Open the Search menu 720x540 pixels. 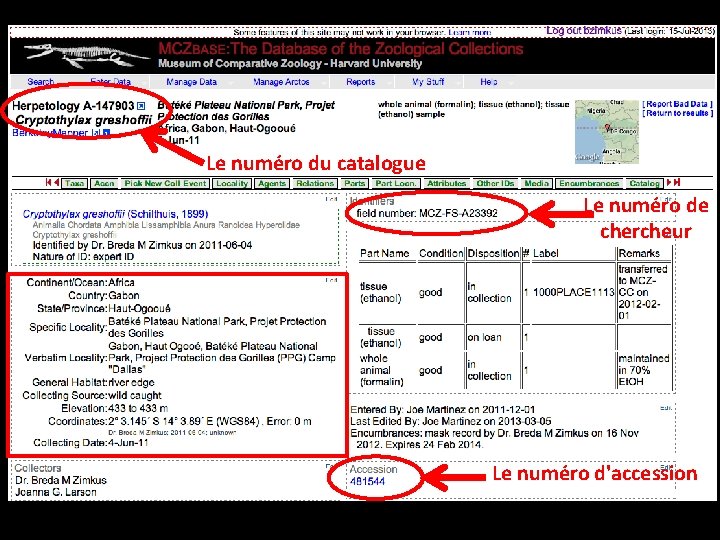[40, 82]
